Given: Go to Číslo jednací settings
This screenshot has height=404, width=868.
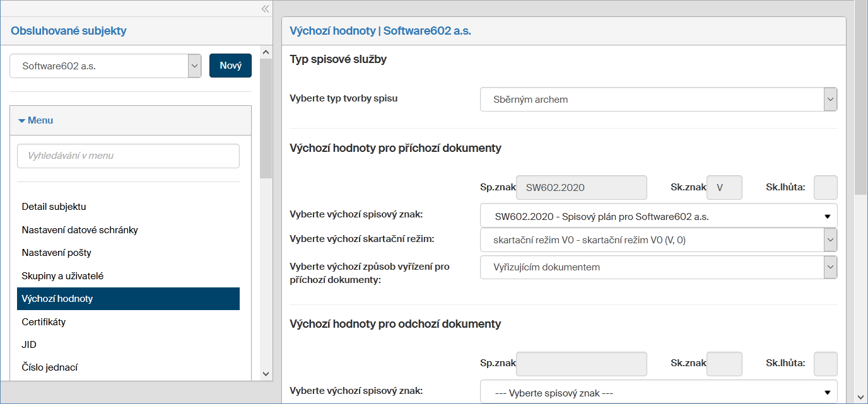Looking at the screenshot, I should 49,367.
